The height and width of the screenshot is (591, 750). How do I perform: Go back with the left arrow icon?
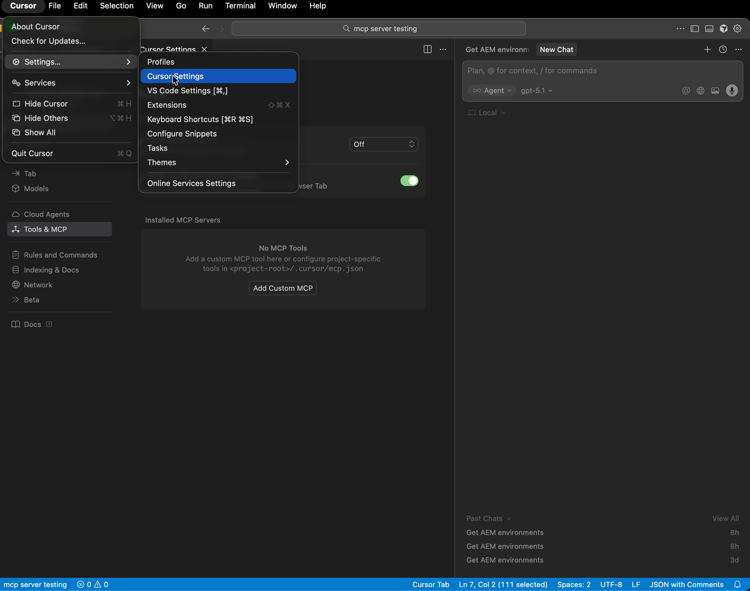tap(206, 29)
